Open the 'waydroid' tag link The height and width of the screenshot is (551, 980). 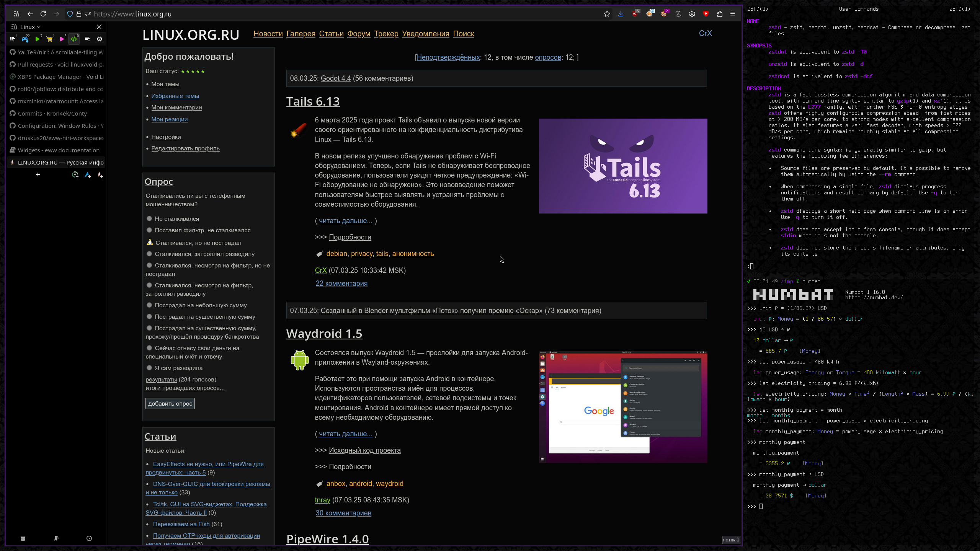(x=390, y=483)
